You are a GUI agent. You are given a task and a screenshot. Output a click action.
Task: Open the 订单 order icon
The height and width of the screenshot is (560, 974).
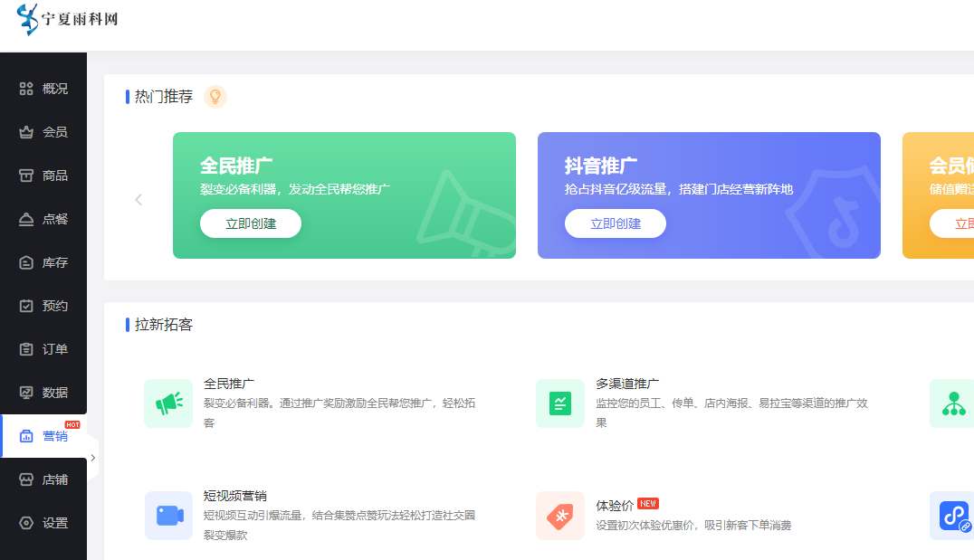point(26,349)
